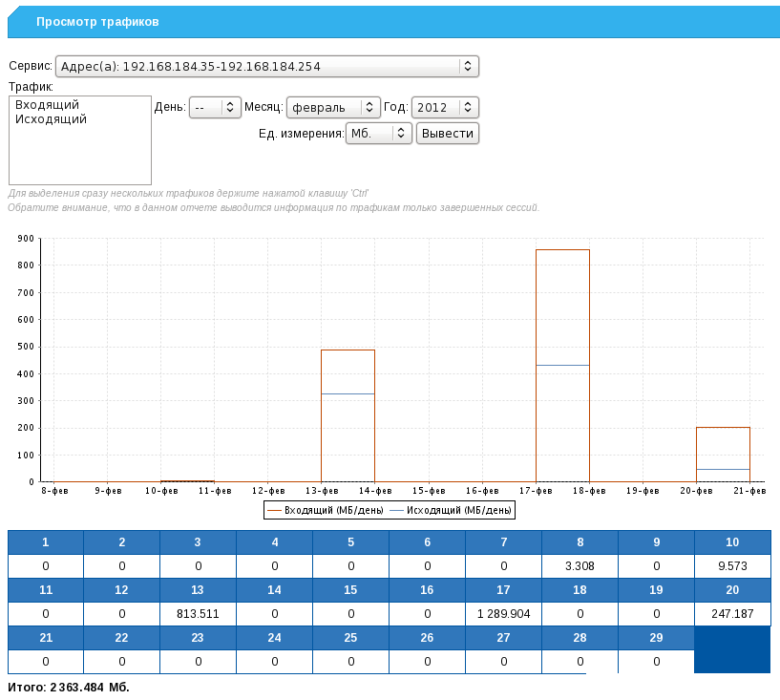The width and height of the screenshot is (780, 700).
Task: Click the 20-фев bar in the chart
Action: click(723, 455)
